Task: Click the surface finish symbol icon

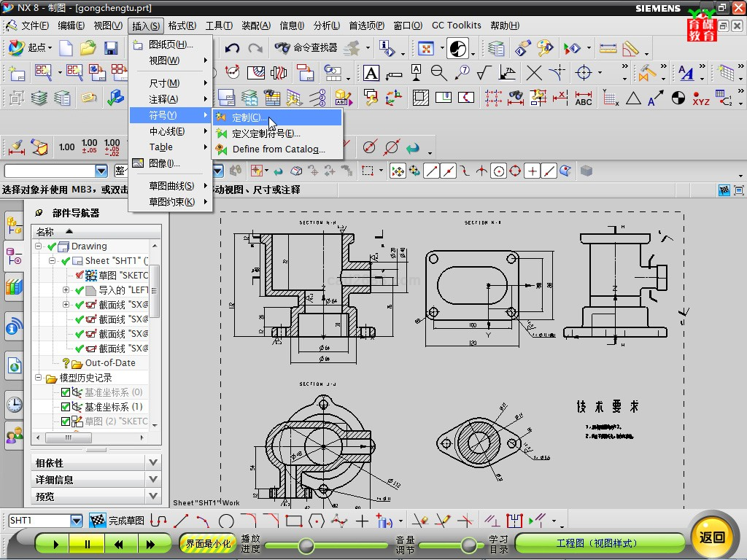Action: (x=484, y=73)
